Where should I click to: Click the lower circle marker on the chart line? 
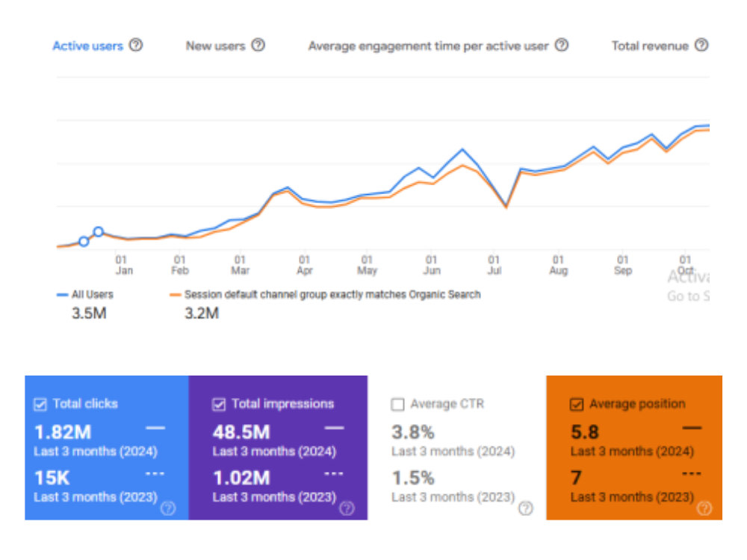pyautogui.click(x=84, y=241)
